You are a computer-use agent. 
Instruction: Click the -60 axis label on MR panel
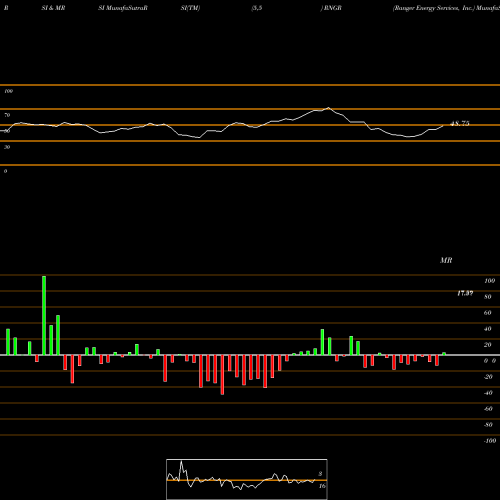click(488, 409)
